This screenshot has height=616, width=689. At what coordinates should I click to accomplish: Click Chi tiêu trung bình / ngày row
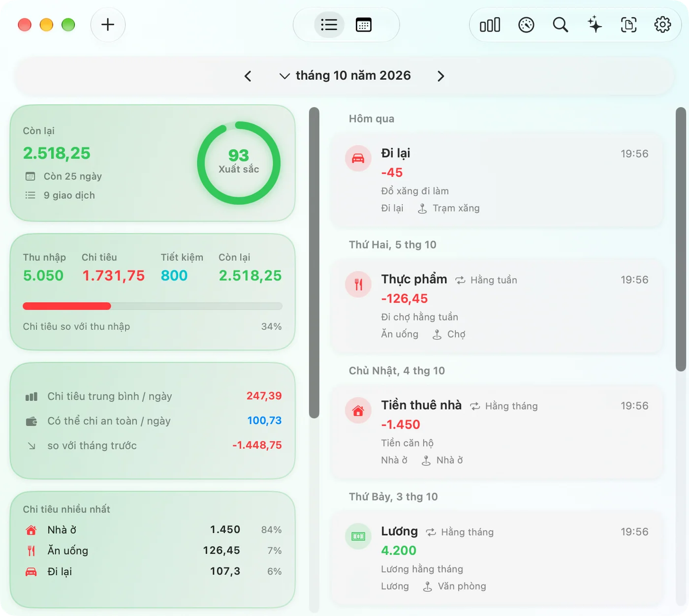[x=153, y=396]
